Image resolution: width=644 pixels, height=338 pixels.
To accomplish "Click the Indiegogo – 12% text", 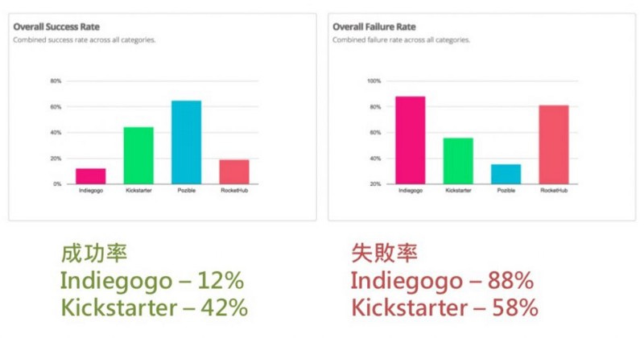I will tap(152, 282).
